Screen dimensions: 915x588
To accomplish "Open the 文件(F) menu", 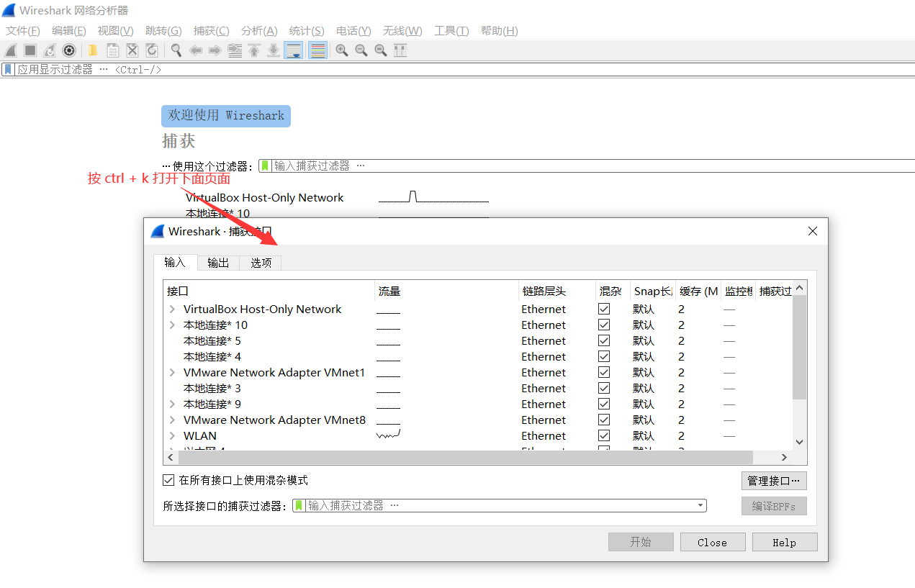I will [23, 31].
